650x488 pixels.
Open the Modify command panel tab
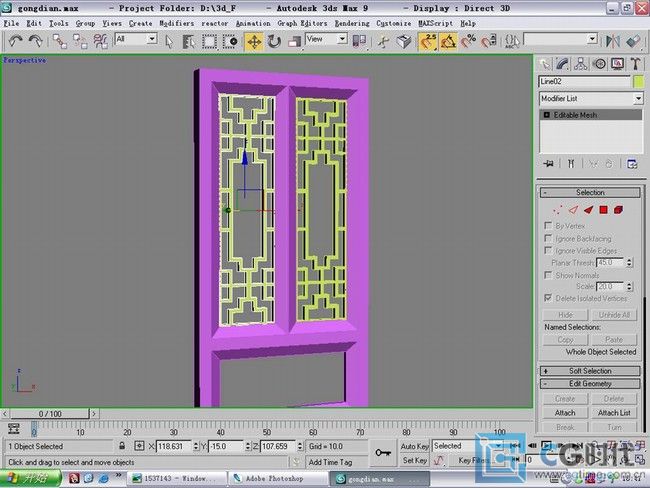[563, 64]
